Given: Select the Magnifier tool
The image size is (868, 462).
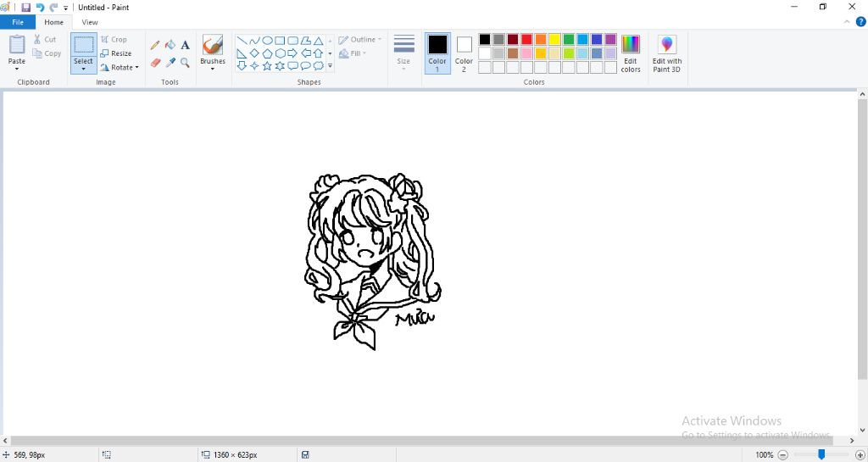Looking at the screenshot, I should (186, 63).
